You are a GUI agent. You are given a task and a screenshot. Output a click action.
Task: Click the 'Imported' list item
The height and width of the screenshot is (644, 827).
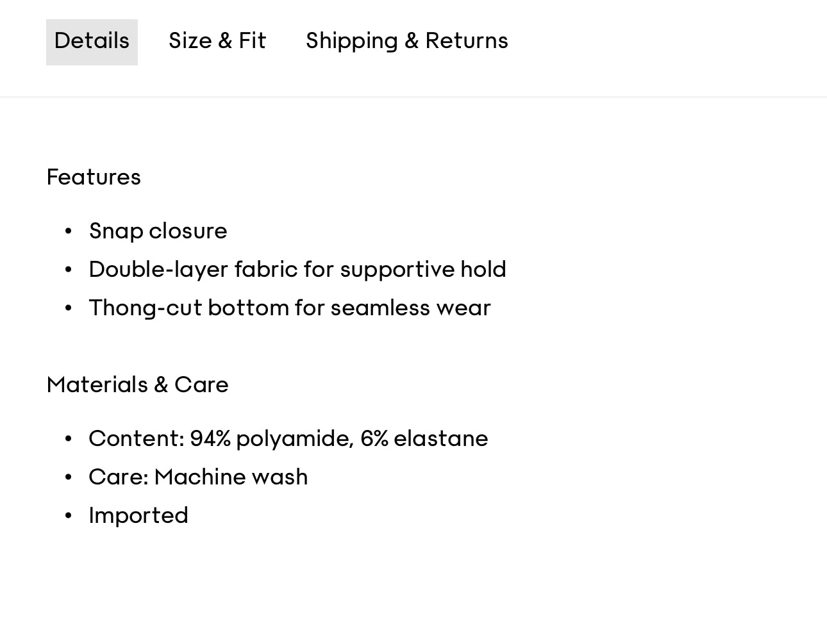[138, 516]
